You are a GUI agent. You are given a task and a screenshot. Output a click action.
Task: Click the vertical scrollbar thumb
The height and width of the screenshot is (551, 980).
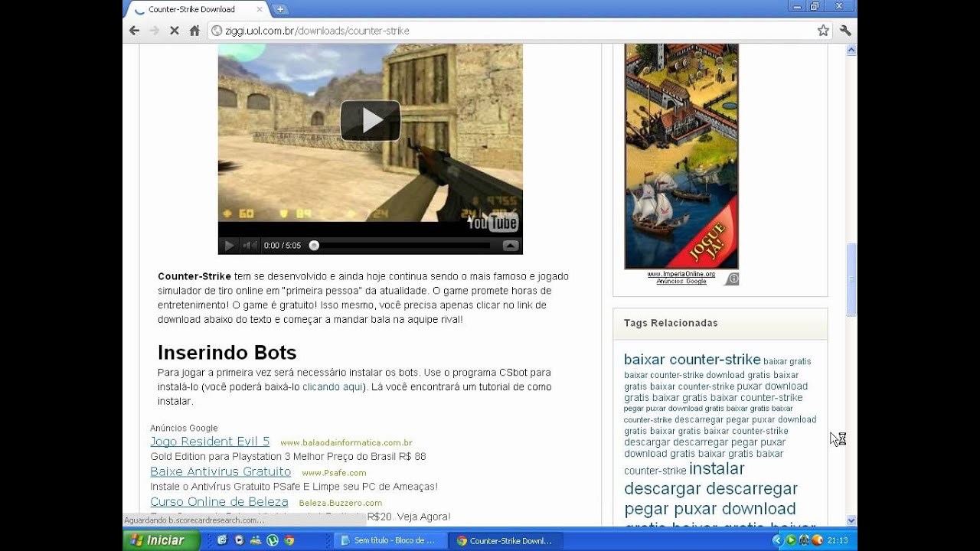click(x=851, y=279)
